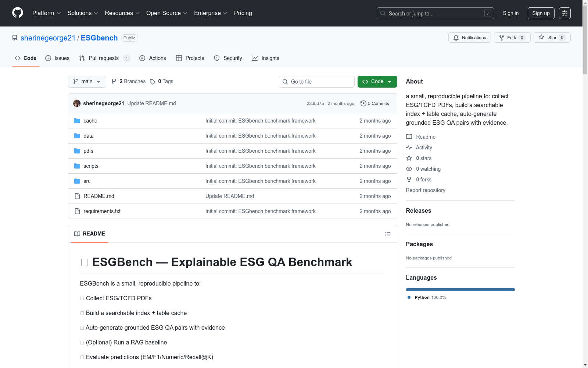The image size is (588, 368).
Task: Click the README.md file icon
Action: [77, 196]
